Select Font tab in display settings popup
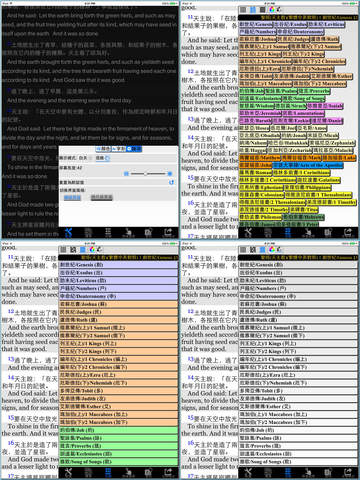 118,149
